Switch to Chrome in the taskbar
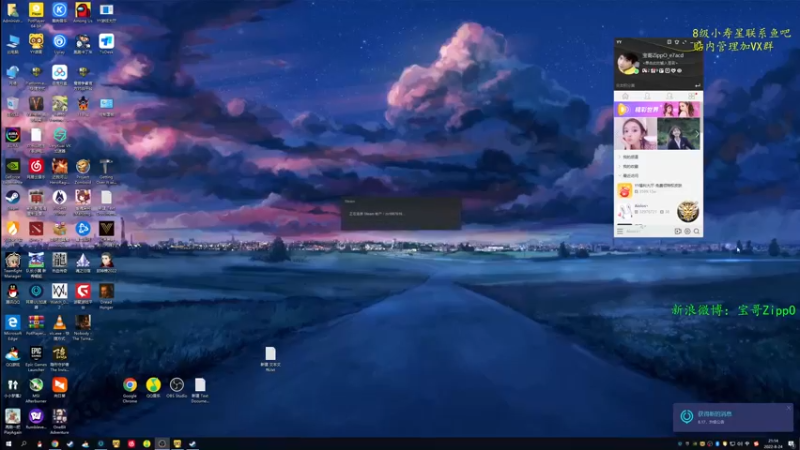This screenshot has width=800, height=450. pyautogui.click(x=55, y=444)
